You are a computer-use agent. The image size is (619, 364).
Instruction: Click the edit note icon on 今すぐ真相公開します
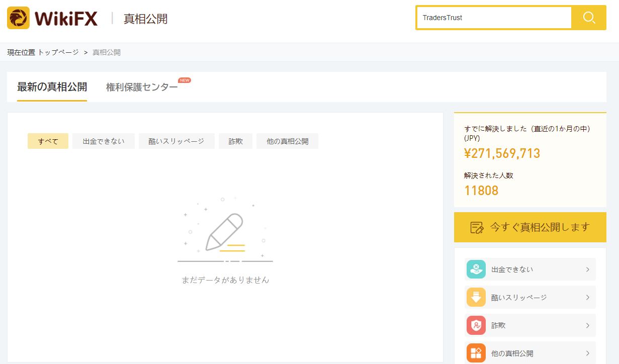[x=477, y=227]
